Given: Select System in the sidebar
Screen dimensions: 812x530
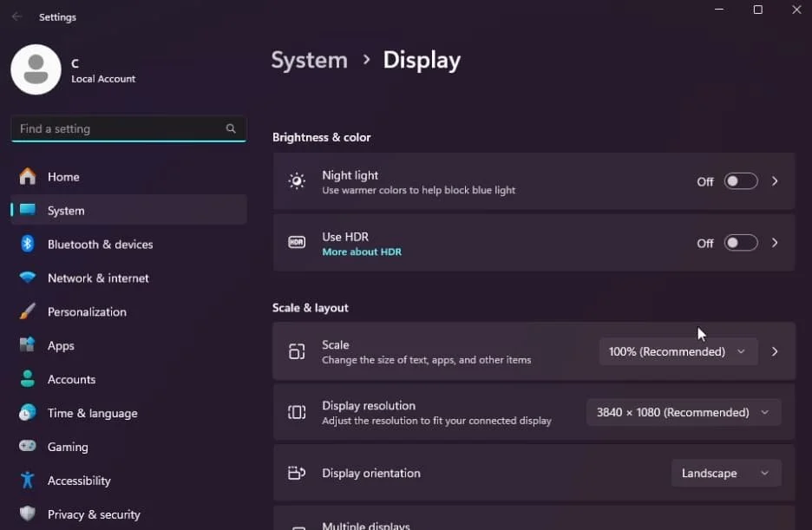Looking at the screenshot, I should tap(128, 210).
